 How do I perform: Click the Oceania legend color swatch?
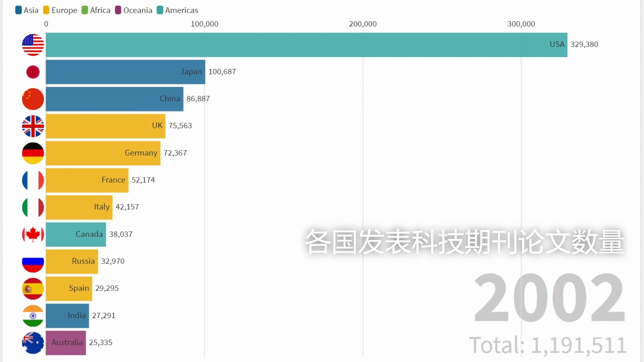click(118, 10)
